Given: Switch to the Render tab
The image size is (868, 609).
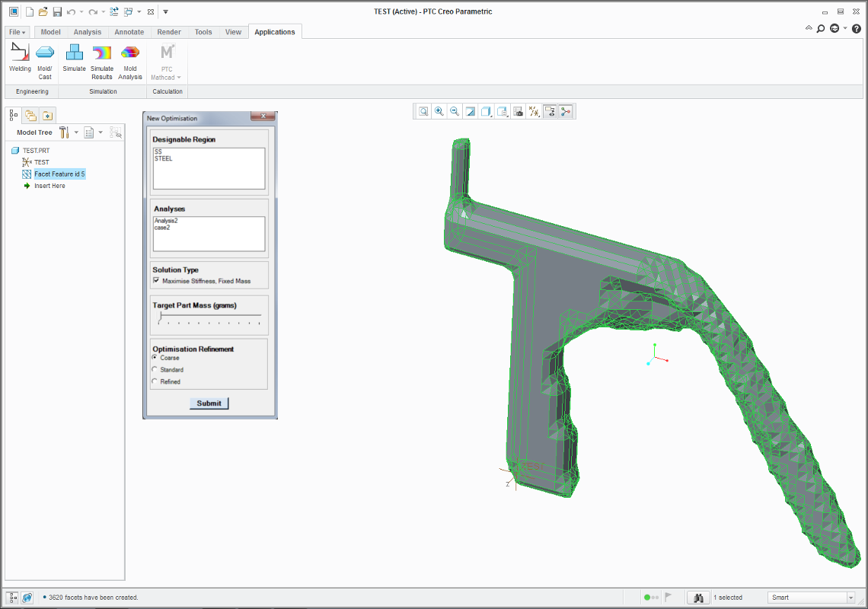Looking at the screenshot, I should click(x=169, y=32).
